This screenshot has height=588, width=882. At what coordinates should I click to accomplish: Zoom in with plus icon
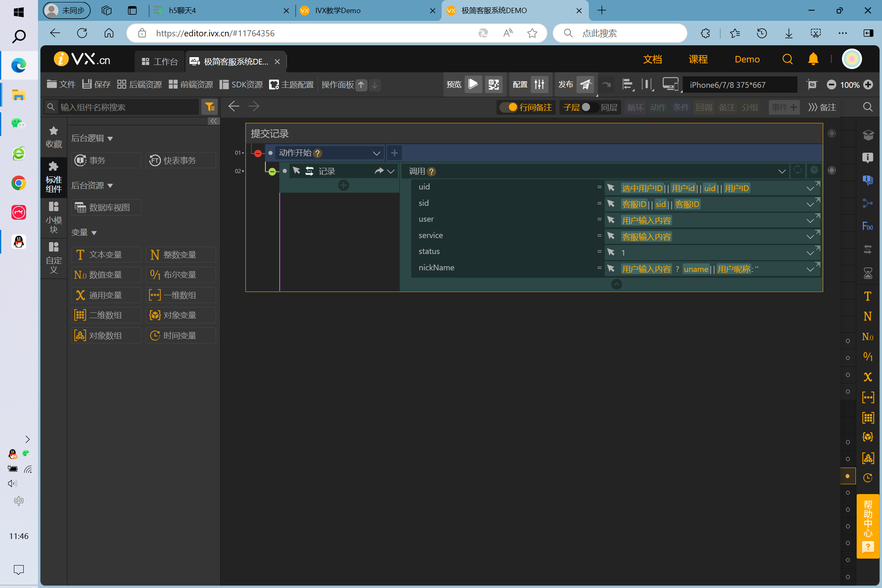point(868,85)
